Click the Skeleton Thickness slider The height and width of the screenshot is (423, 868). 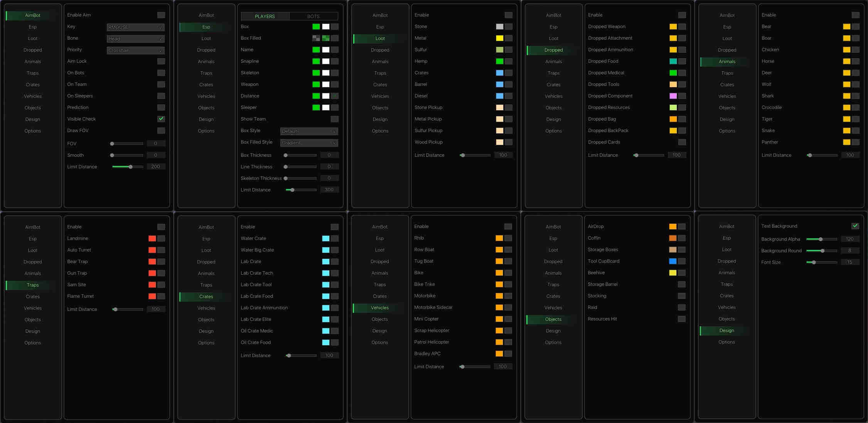301,178
